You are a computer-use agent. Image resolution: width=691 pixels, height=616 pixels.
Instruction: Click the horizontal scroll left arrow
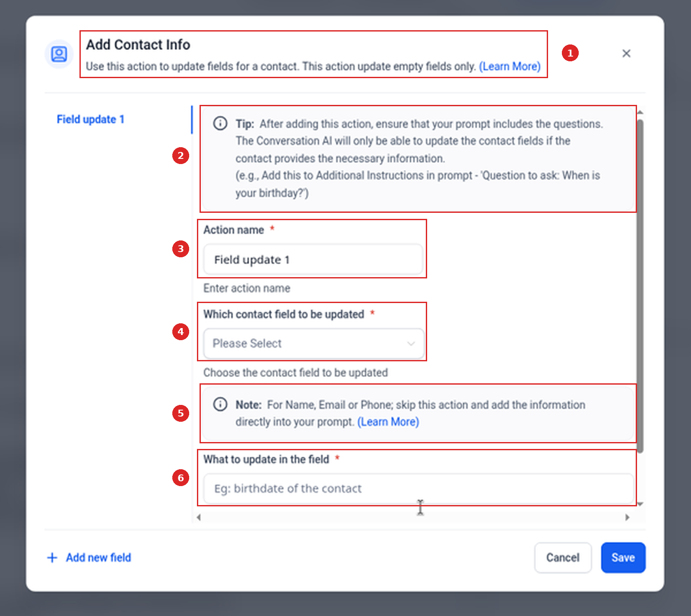pyautogui.click(x=199, y=517)
